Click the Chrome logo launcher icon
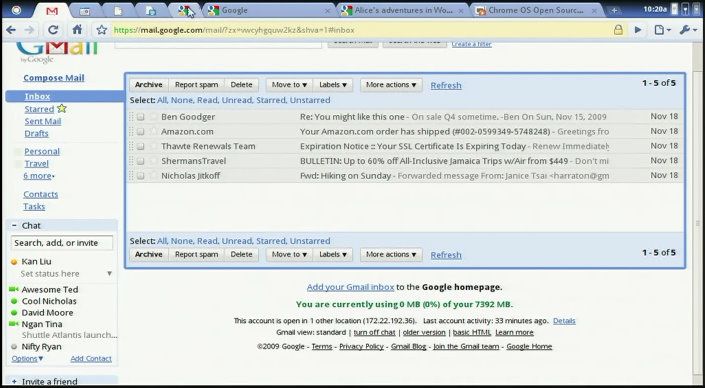Viewport: 705px width, 388px height. pos(16,10)
